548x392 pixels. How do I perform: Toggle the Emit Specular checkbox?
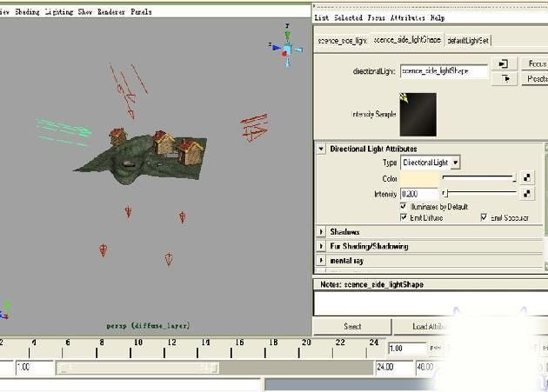[484, 217]
